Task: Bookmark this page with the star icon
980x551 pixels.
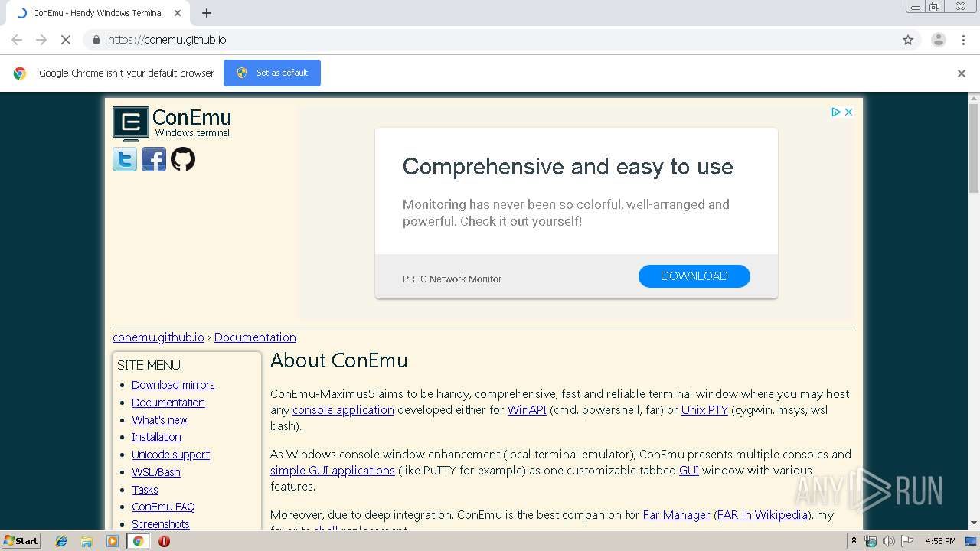Action: click(x=908, y=40)
